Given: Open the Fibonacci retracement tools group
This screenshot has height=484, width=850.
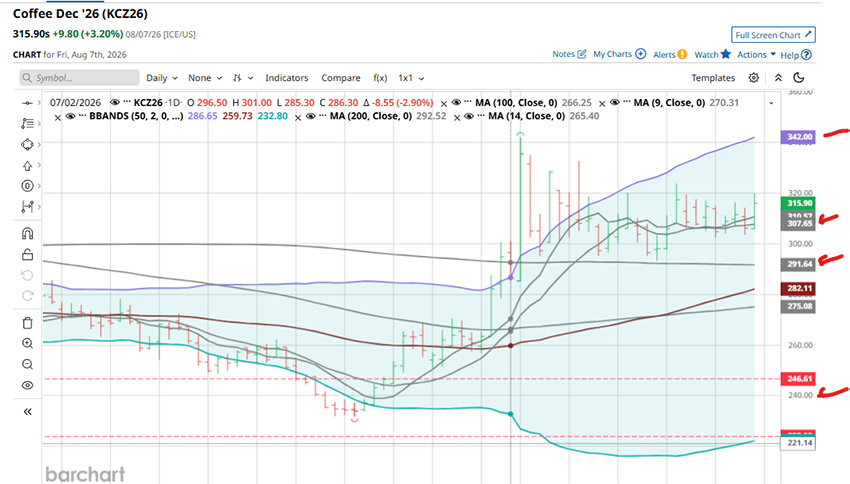Looking at the screenshot, I should 27,124.
